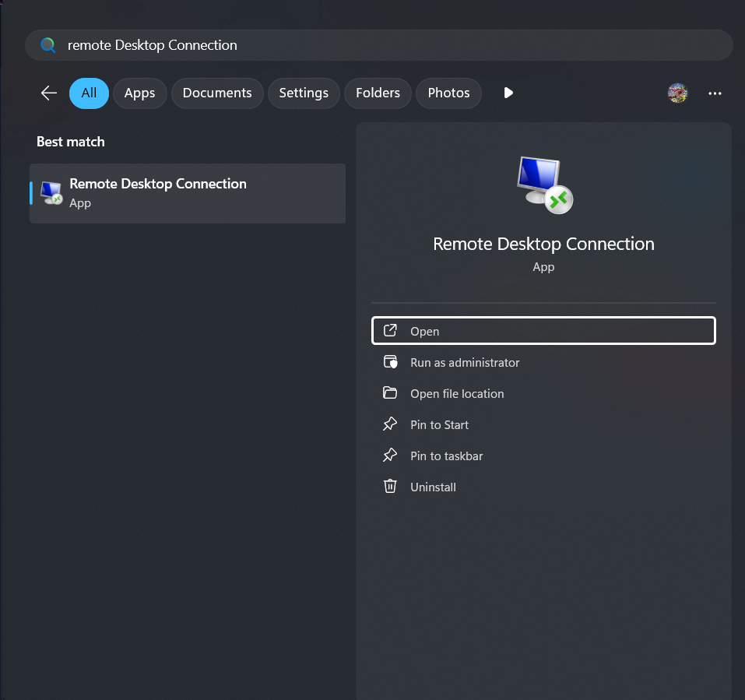This screenshot has height=700, width=745.
Task: Switch to the Apps filter tab
Action: tap(139, 93)
